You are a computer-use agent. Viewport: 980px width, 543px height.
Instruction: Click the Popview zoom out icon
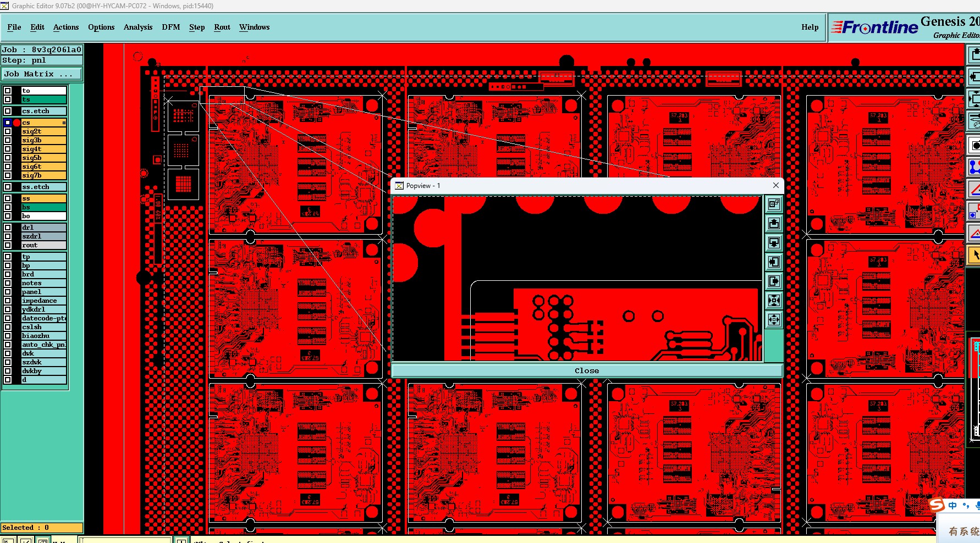point(774,320)
